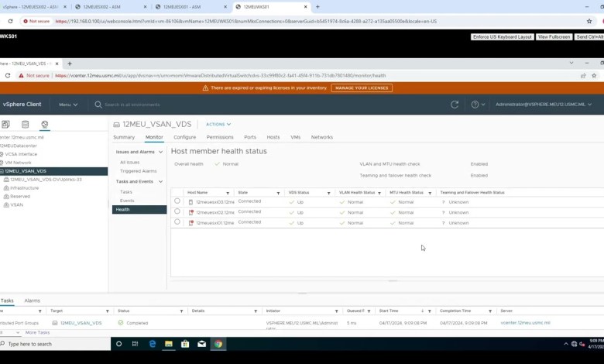
Task: Click MANAGE YOUR LICENSES button
Action: pyautogui.click(x=362, y=88)
